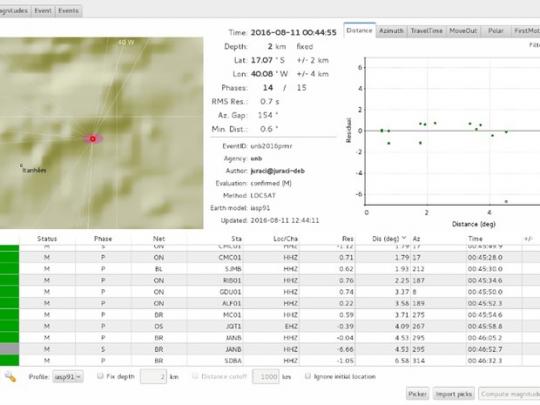Open the Picker button
The width and height of the screenshot is (540, 405).
coord(417,394)
